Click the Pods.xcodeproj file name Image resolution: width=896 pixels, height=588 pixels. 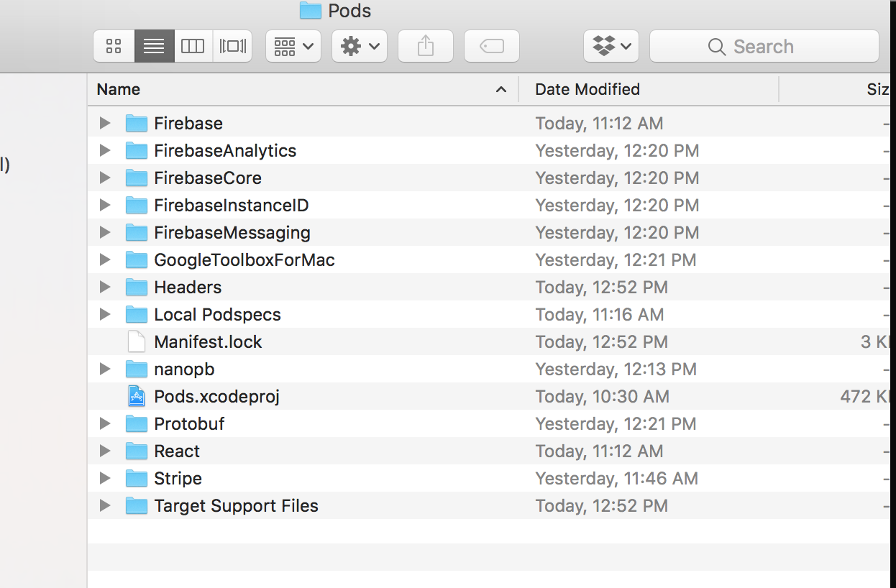pos(216,396)
